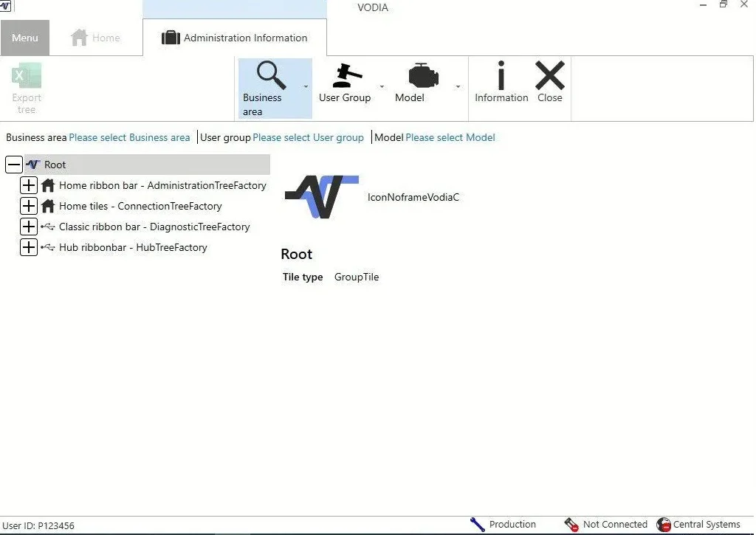Click house icon of Home tiles row
Image resolution: width=756 pixels, height=535 pixels.
click(48, 206)
